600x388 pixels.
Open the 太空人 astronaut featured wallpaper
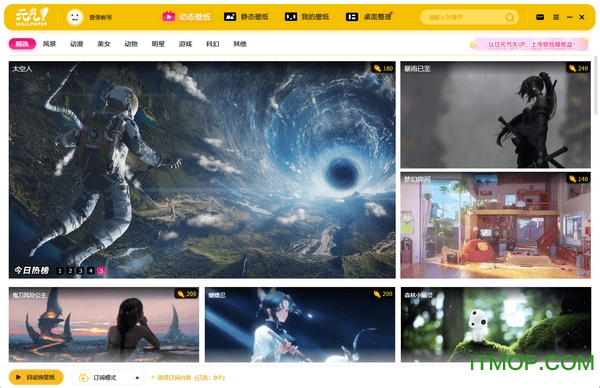pyautogui.click(x=202, y=170)
